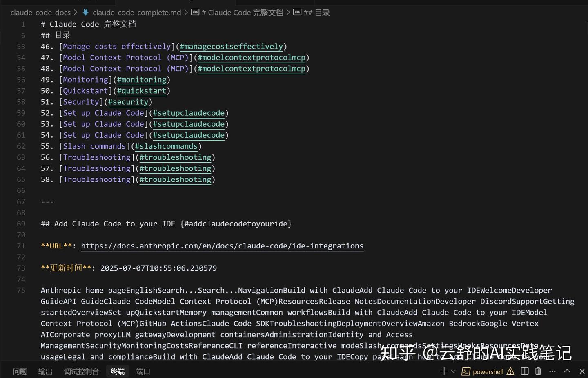Close the terminal panel via the X icon
Image resolution: width=588 pixels, height=378 pixels.
(581, 371)
